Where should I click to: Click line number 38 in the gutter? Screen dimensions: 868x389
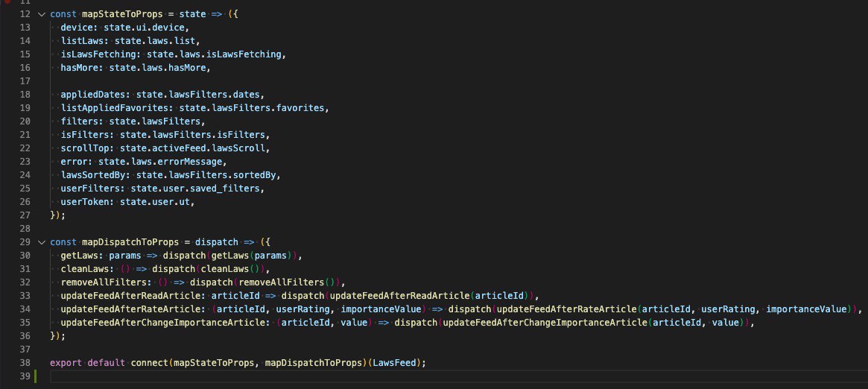click(x=25, y=363)
